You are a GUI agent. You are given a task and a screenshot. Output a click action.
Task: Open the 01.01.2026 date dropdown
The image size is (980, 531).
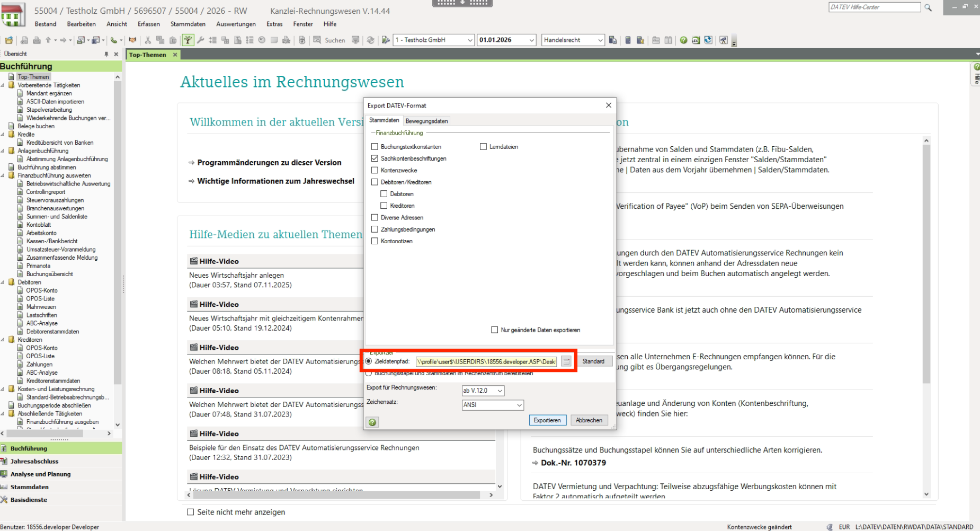[x=532, y=40]
